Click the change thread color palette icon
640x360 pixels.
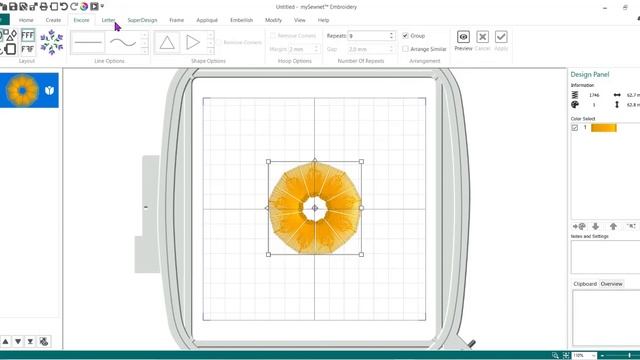579,227
